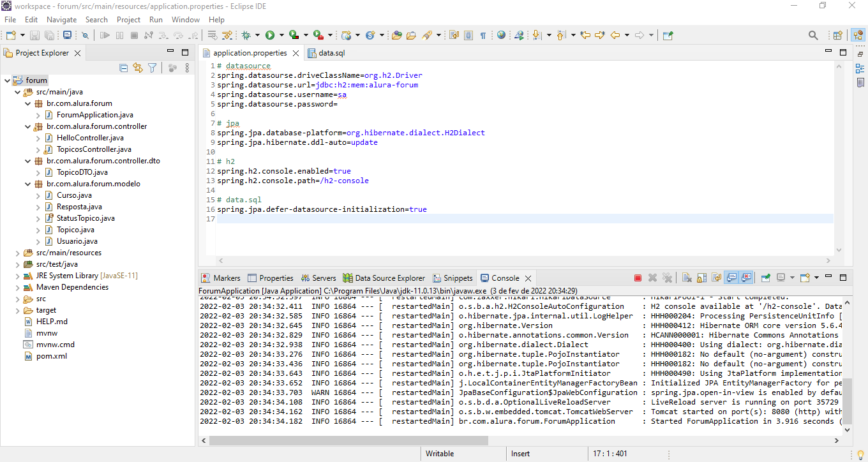Screen dimensions: 868x462
Task: Select HELP.md file
Action: (52, 322)
